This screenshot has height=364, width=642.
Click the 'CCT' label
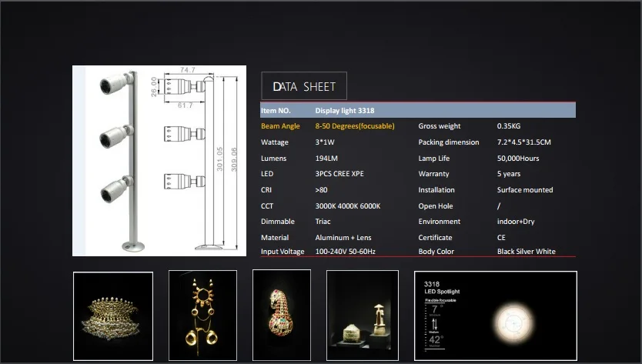267,206
